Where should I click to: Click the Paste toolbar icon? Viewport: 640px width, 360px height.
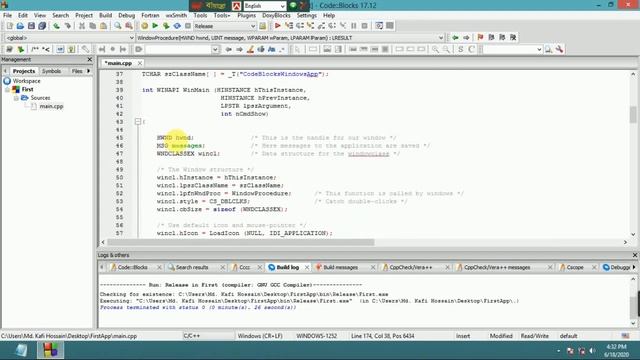point(103,26)
